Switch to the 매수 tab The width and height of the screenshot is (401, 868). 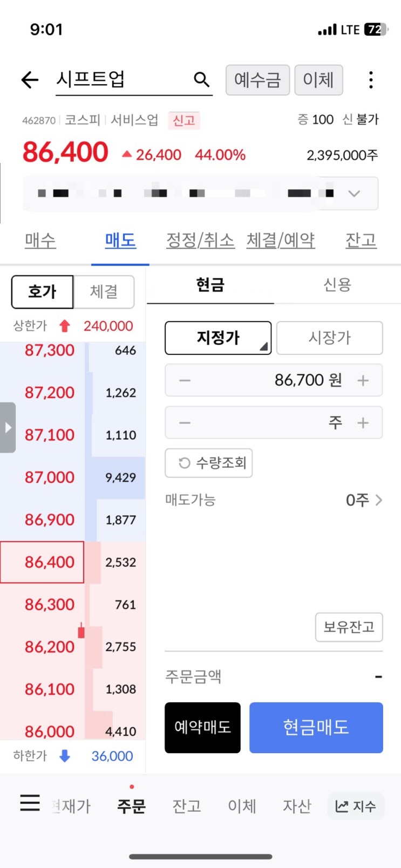pos(40,241)
